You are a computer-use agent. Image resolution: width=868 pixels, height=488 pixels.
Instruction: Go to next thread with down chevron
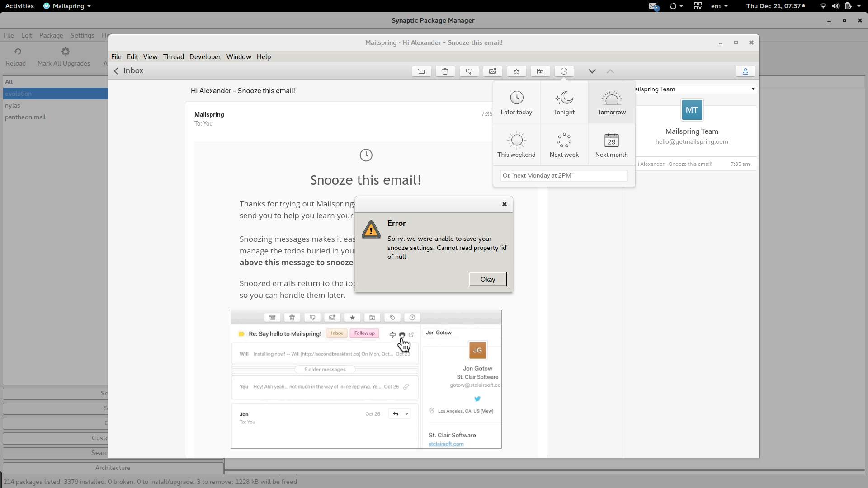(592, 71)
